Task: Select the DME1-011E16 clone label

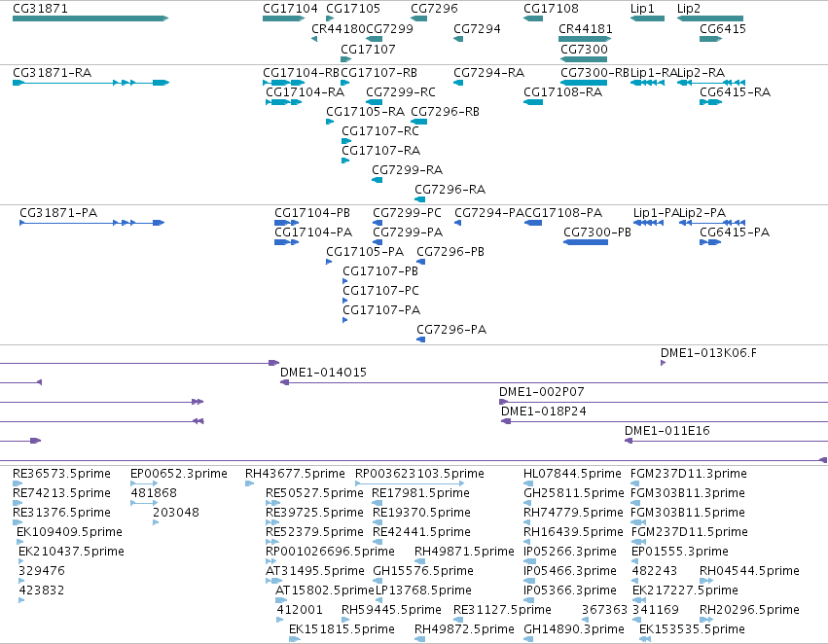Action: 666,431
